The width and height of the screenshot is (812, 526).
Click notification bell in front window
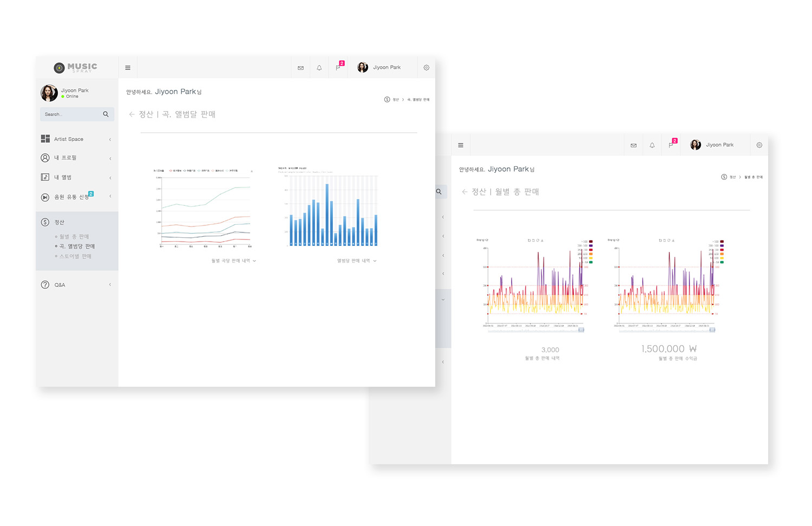319,68
